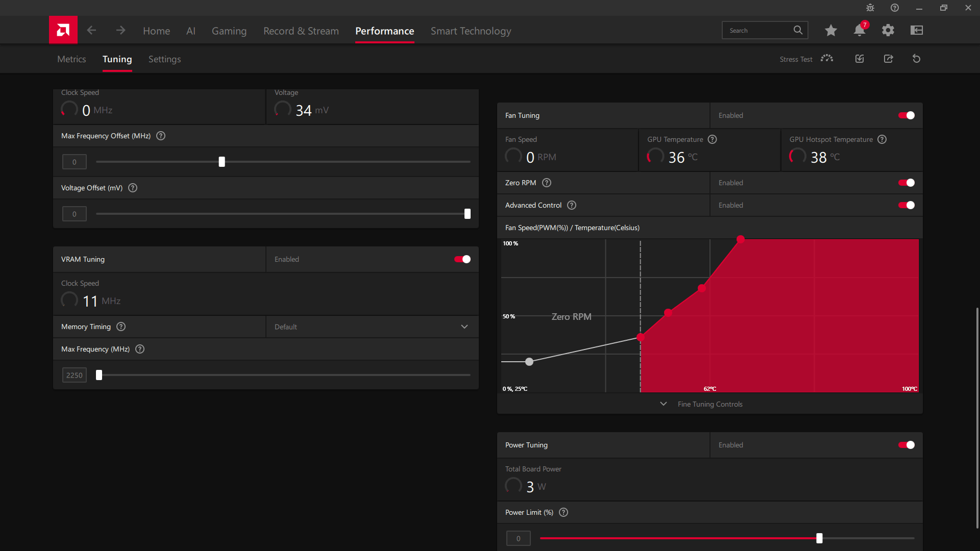Toggle the sidebar panel icon
Screen dimensions: 980x551
(917, 30)
